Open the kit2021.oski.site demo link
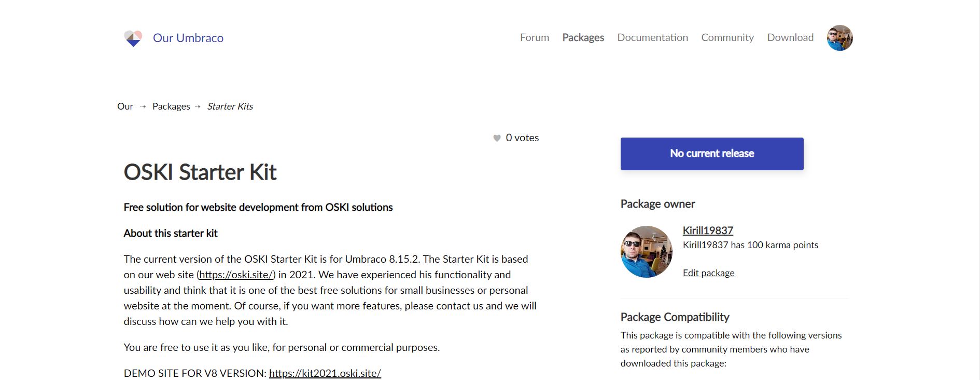Image resolution: width=980 pixels, height=380 pixels. pyautogui.click(x=325, y=373)
